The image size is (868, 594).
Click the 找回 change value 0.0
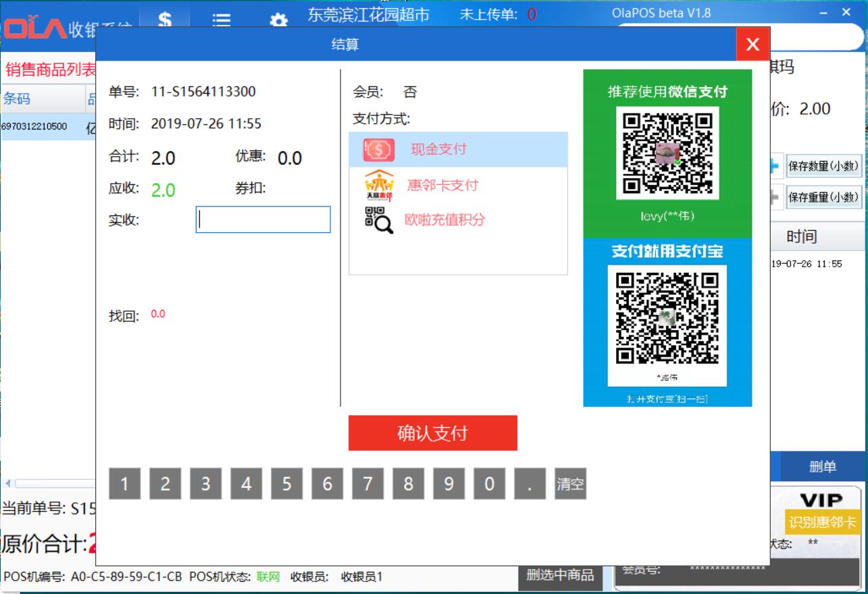pyautogui.click(x=158, y=314)
